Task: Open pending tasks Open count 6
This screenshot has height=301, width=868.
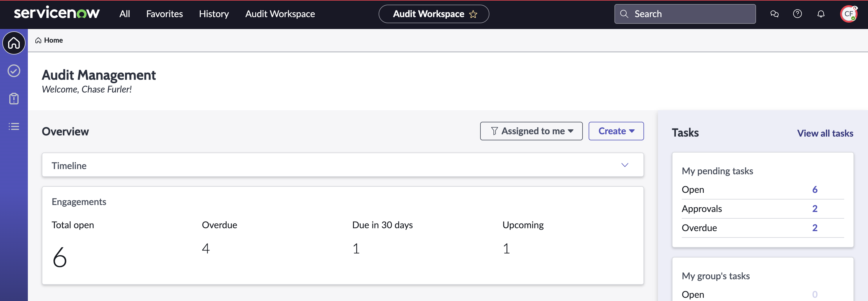Action: point(814,190)
